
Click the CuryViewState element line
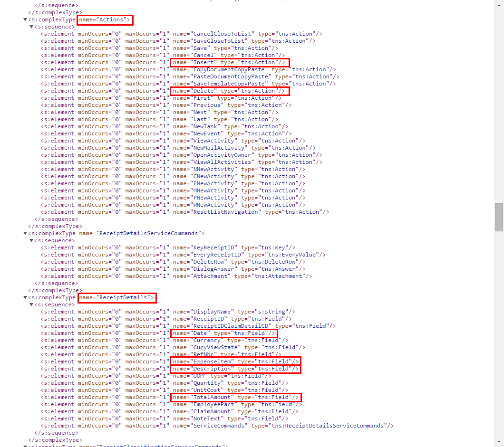173,347
